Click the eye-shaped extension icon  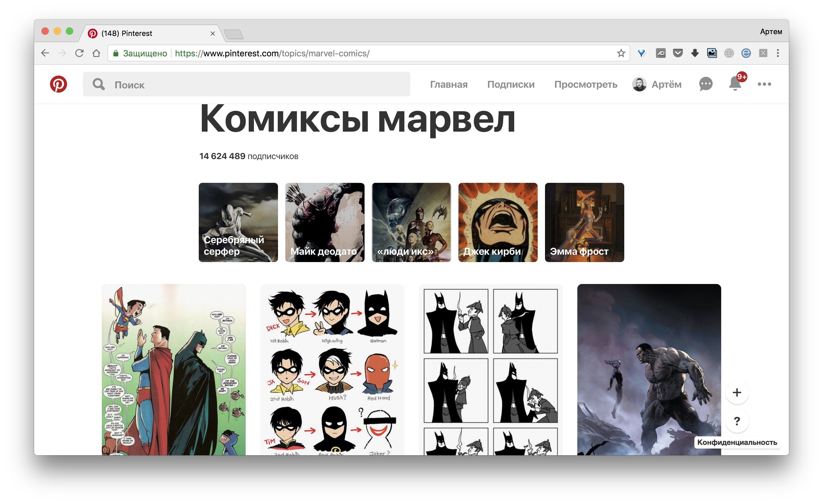660,53
